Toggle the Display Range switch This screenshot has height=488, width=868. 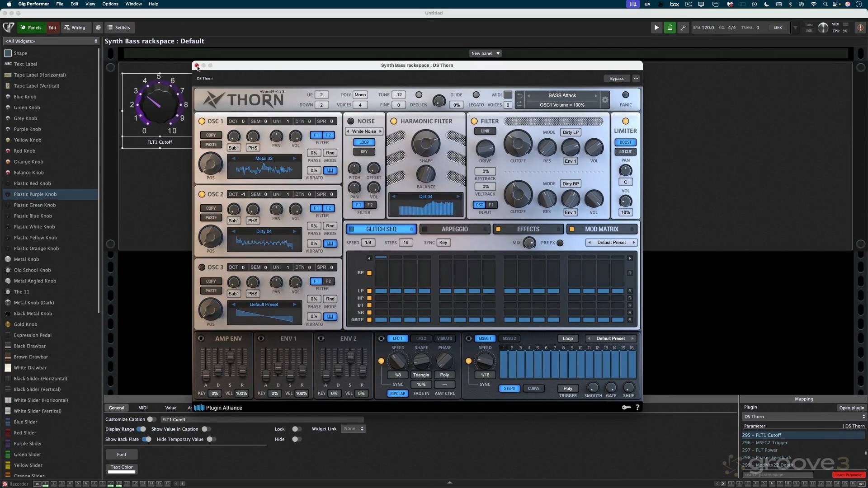142,429
